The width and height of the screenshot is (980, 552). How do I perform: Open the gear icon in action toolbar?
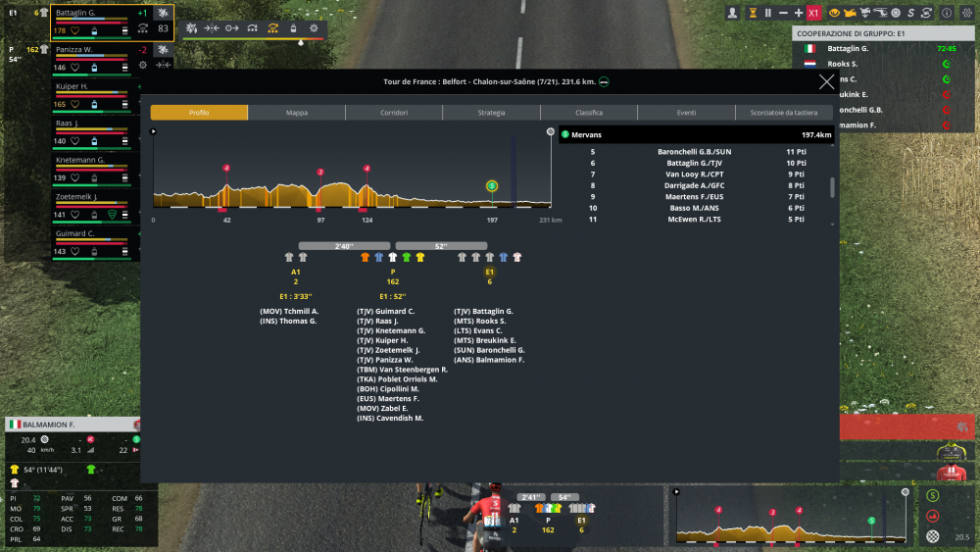[314, 28]
